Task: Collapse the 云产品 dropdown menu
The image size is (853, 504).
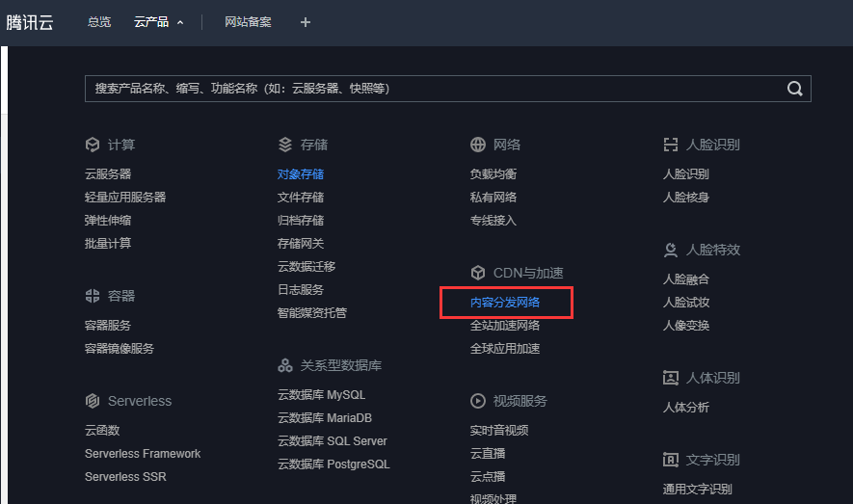Action: click(x=159, y=22)
